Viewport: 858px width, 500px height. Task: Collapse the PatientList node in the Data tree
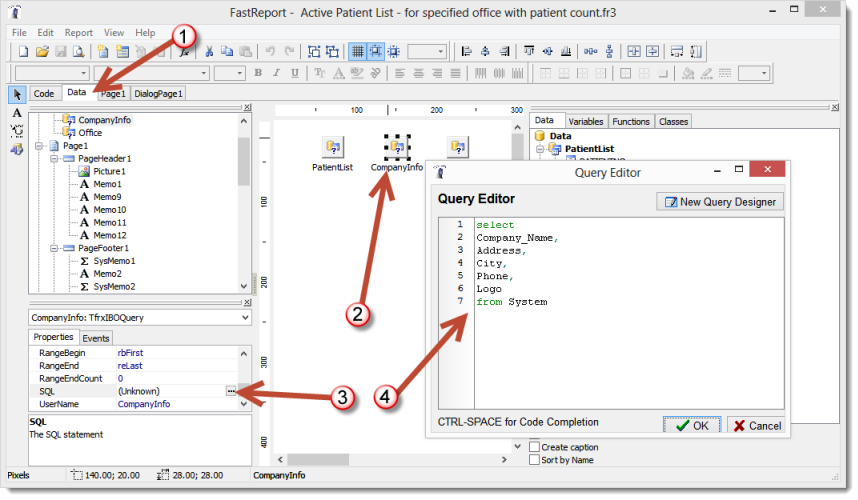tap(540, 149)
